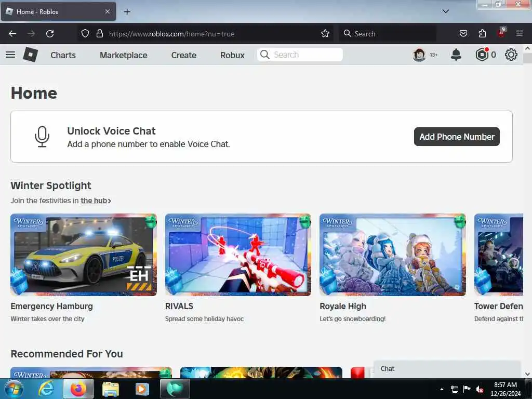Viewport: 532px width, 399px height.
Task: Open the teal bird app on taskbar
Action: tap(175, 389)
